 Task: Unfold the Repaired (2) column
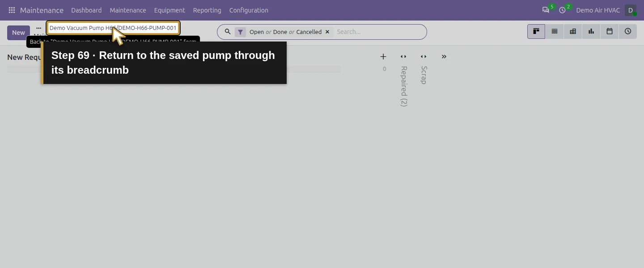pyautogui.click(x=403, y=57)
